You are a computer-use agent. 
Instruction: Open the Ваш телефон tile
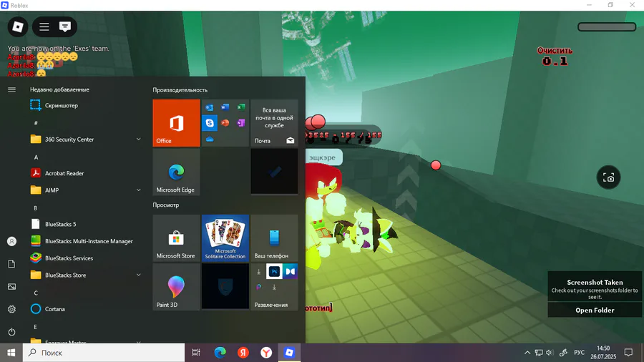click(x=274, y=238)
